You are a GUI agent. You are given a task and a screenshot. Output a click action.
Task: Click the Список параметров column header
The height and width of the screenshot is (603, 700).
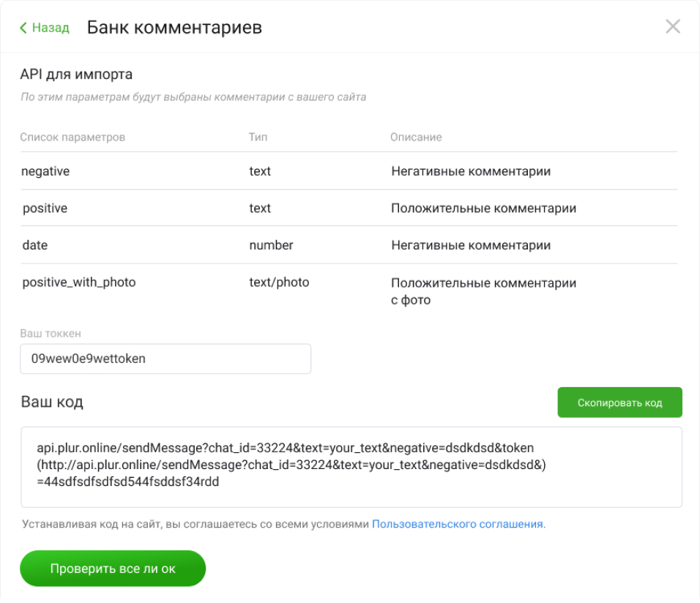pos(72,137)
